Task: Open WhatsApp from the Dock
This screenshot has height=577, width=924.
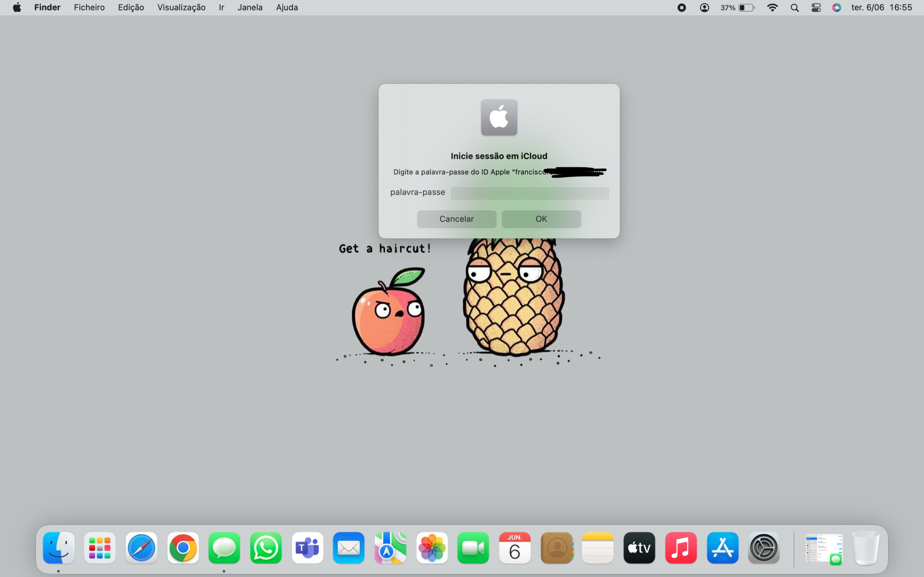Action: tap(266, 548)
